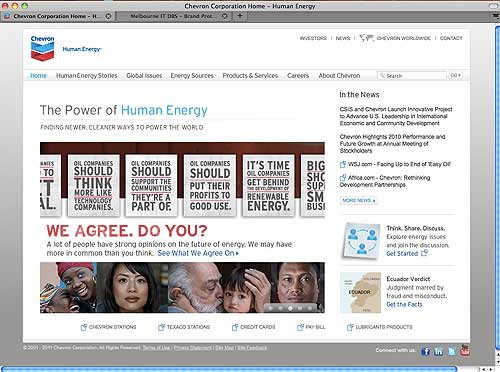The height and width of the screenshot is (372, 500).
Task: Open Global Issues menu
Action: pyautogui.click(x=144, y=76)
